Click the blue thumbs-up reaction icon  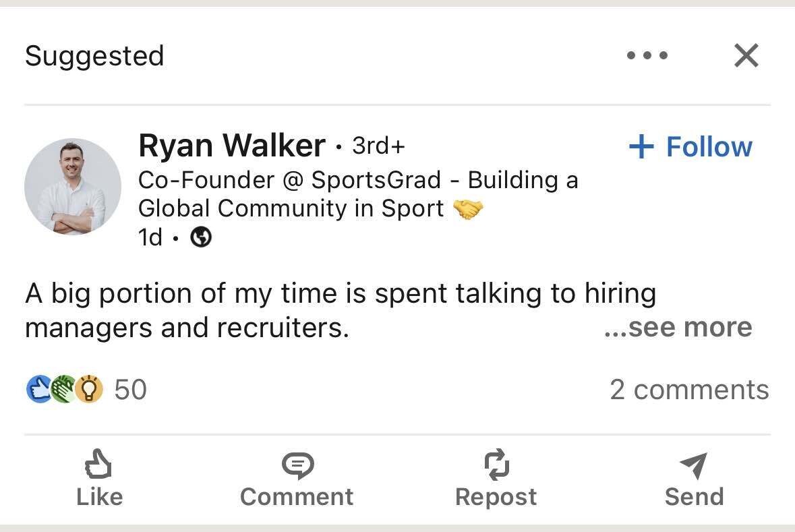click(37, 388)
